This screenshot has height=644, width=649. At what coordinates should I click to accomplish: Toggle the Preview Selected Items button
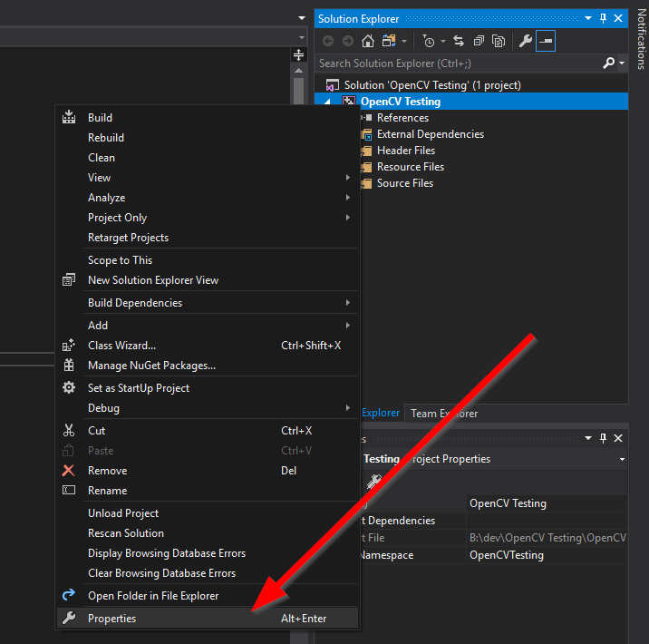546,41
